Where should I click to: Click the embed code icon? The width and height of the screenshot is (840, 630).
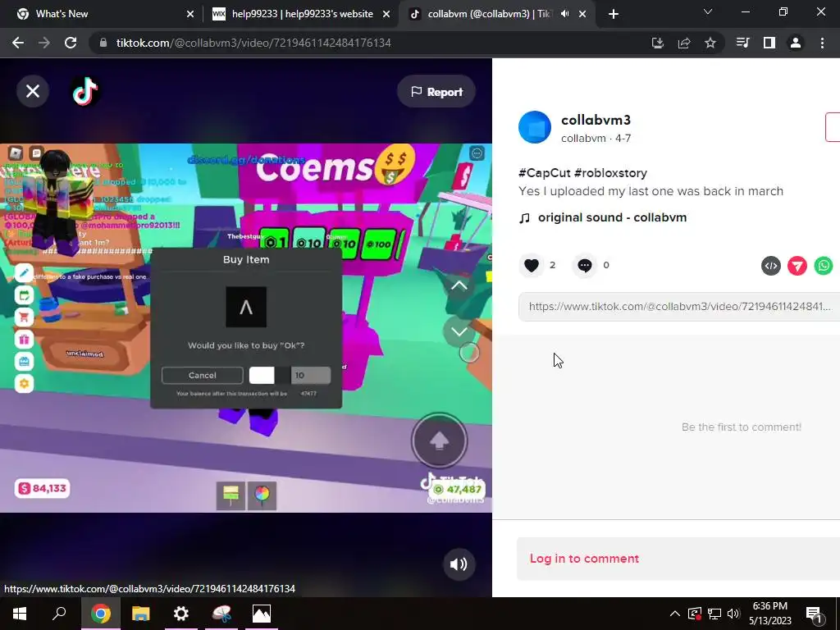point(771,266)
